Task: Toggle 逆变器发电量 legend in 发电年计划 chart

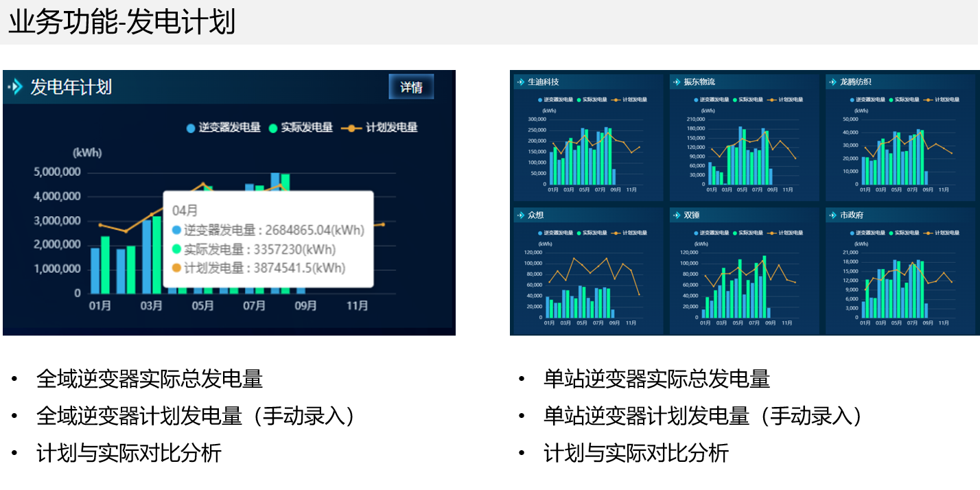Action: pos(223,128)
